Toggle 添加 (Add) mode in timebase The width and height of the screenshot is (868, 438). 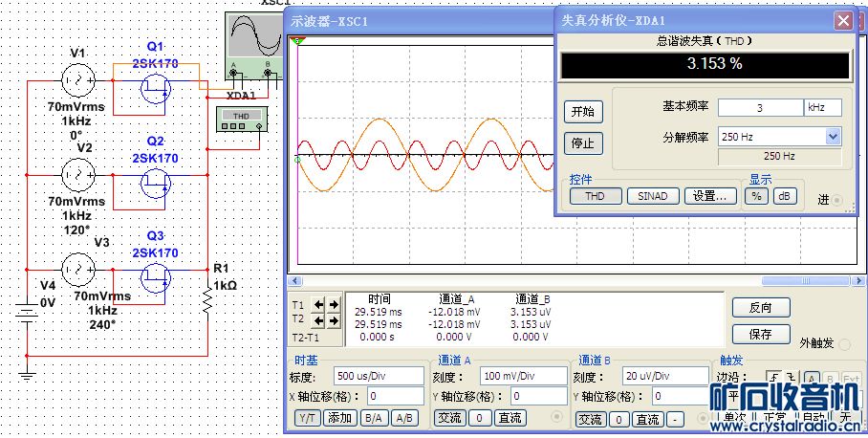(340, 418)
